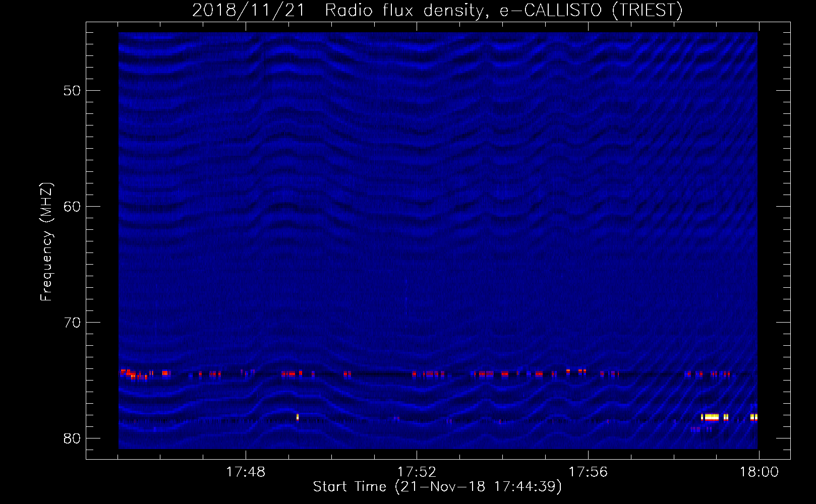Click the 50 MHz frequency tick label
Viewport: 816px width, 504px height.
tap(73, 91)
